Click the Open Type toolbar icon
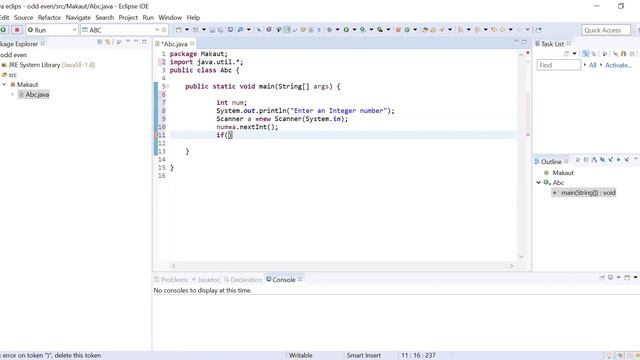640x360 pixels. (425, 30)
